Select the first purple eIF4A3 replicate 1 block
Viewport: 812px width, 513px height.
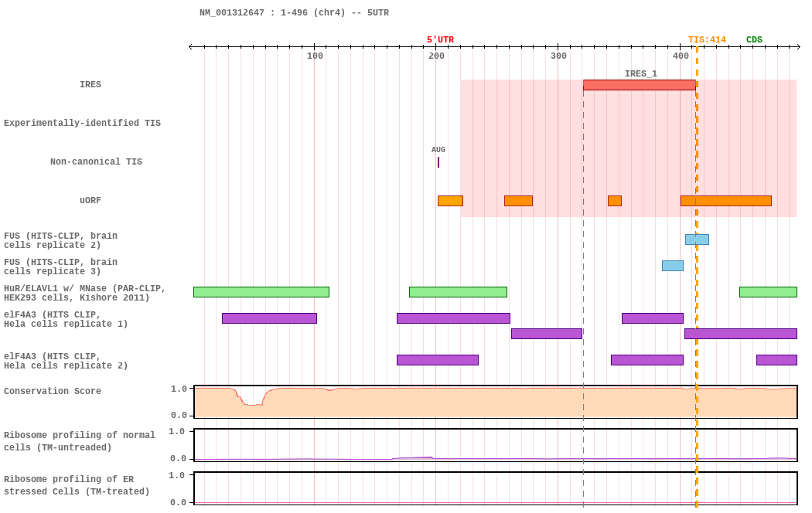pos(269,318)
